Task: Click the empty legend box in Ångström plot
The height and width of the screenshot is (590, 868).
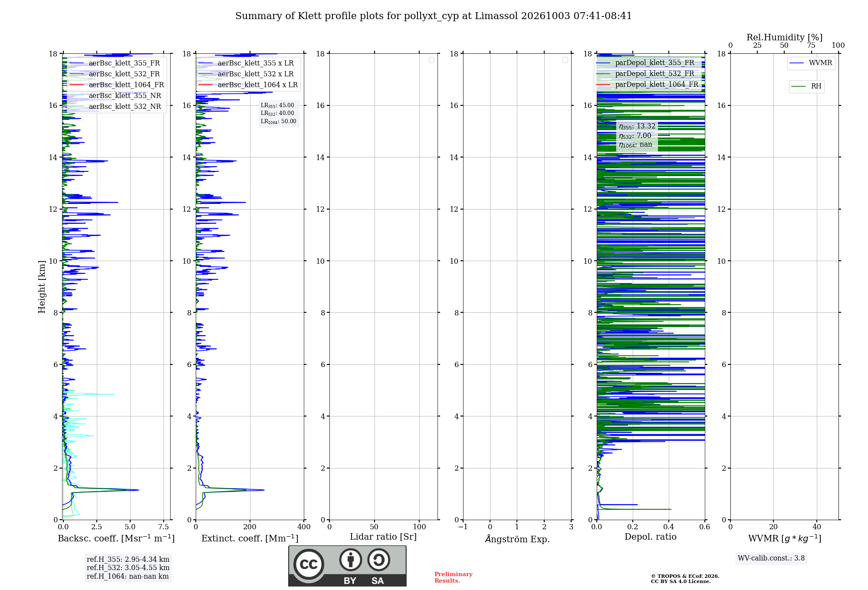Action: 565,60
